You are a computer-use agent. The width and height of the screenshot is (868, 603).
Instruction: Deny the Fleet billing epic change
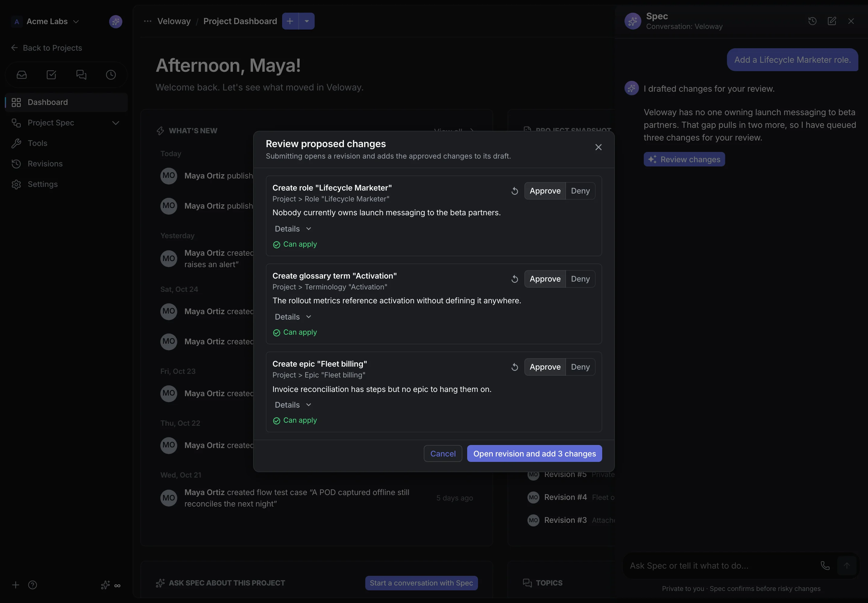580,367
